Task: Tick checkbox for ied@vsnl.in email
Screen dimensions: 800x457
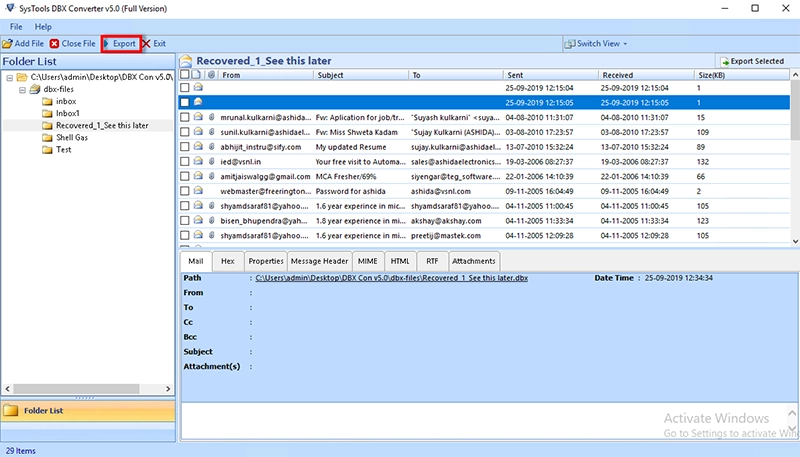Action: pyautogui.click(x=185, y=162)
